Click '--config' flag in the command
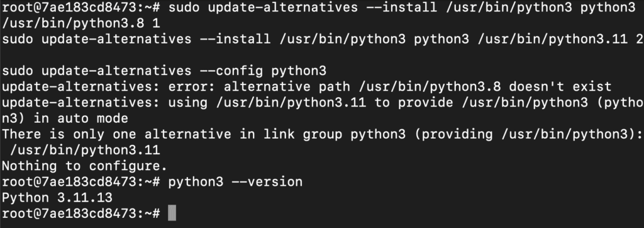This screenshot has height=228, width=644. 231,71
